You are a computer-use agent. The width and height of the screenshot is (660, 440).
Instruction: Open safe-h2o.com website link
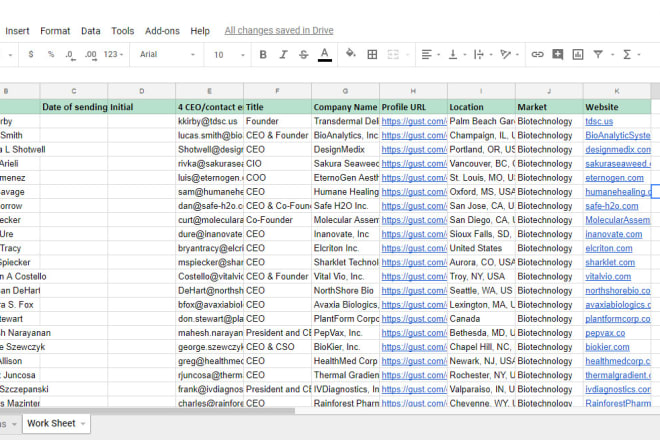tap(612, 206)
